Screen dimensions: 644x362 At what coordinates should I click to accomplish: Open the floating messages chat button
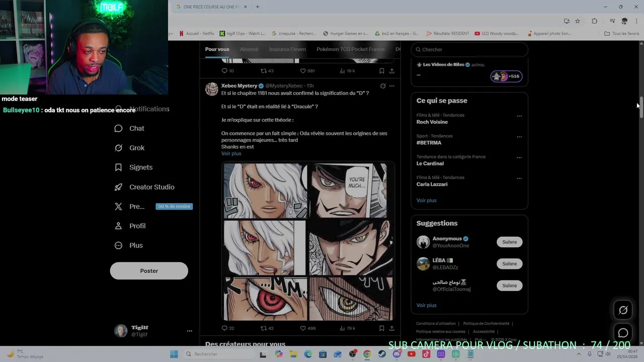(623, 333)
